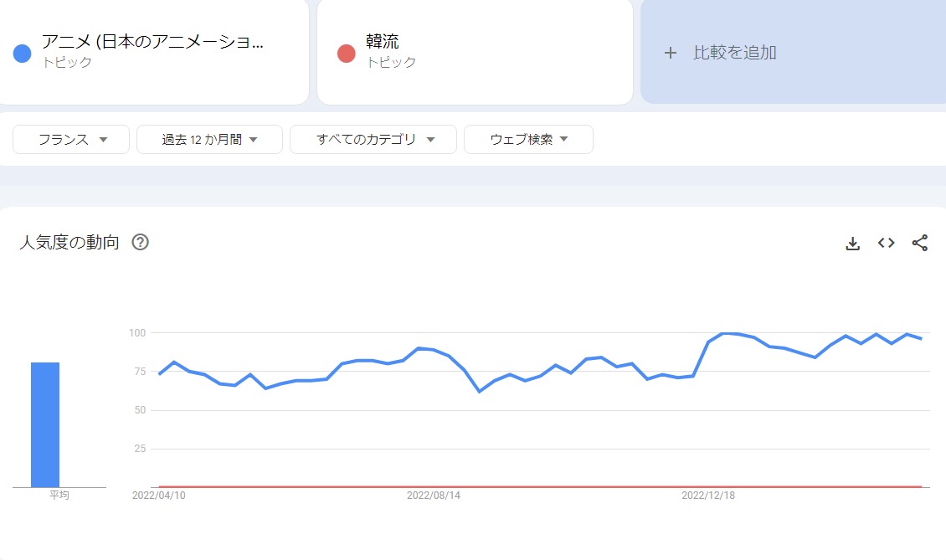This screenshot has width=946, height=560.
Task: Open the すべてのカテゴリ category dropdown
Action: pyautogui.click(x=373, y=140)
